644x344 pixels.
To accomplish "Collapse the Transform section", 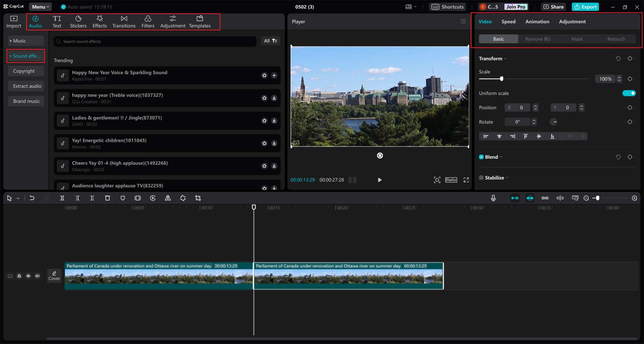I will pyautogui.click(x=505, y=58).
